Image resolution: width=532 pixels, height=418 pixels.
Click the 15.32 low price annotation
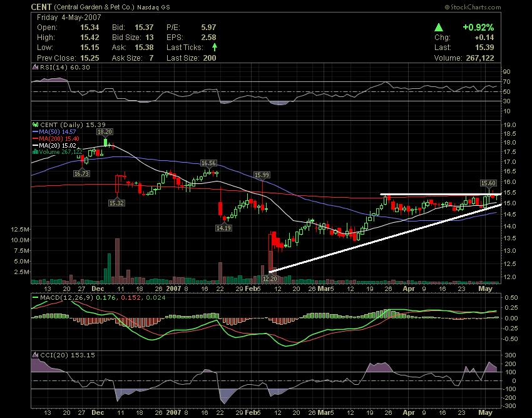point(116,203)
